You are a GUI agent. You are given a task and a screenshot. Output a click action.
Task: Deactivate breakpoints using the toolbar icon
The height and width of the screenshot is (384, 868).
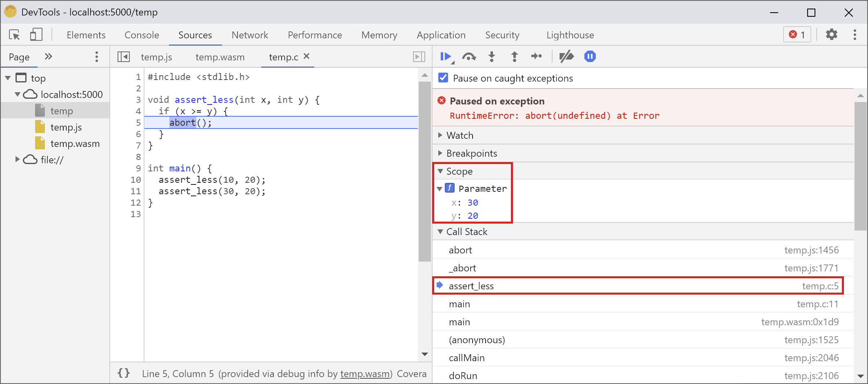pos(566,57)
